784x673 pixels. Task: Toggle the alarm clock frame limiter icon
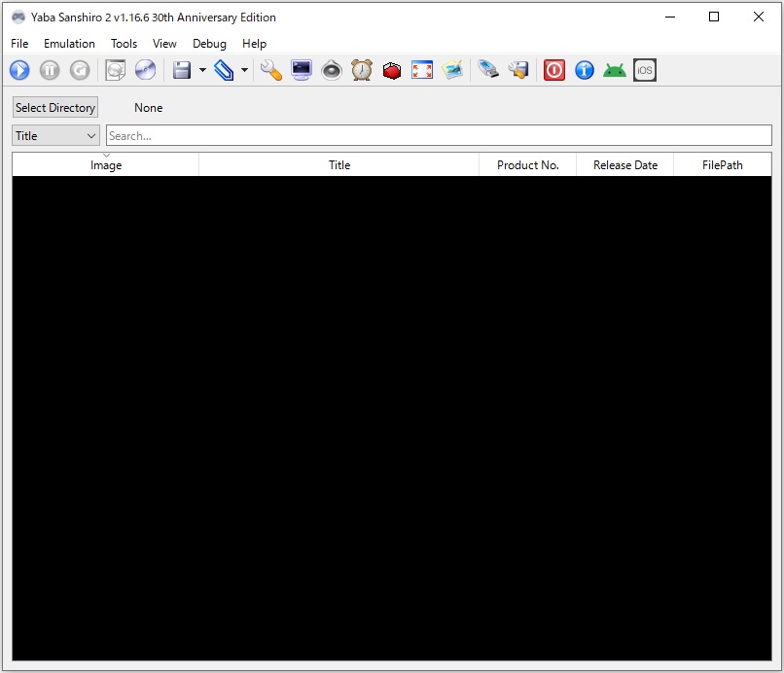coord(362,70)
